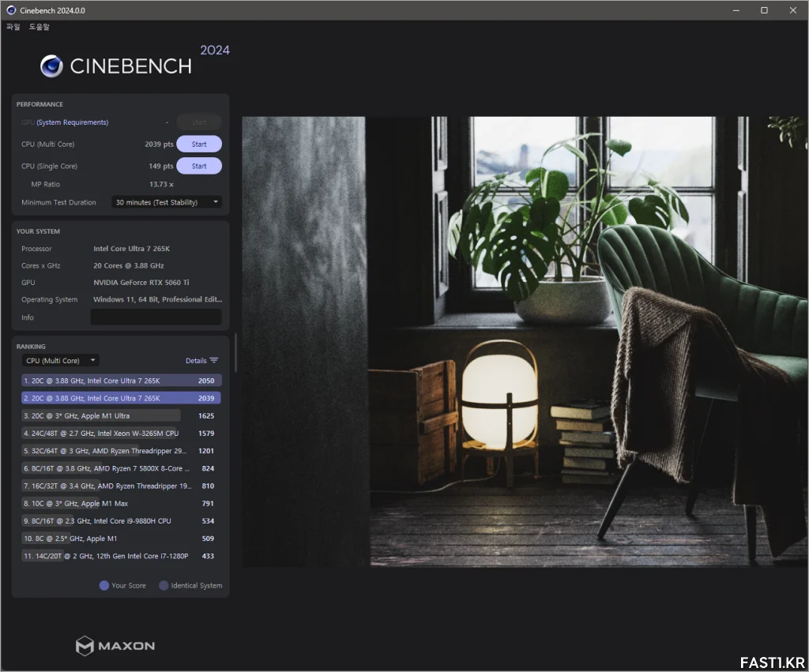Select the Apple M1 Ultra ranking row
This screenshot has height=672, width=809.
pos(121,415)
